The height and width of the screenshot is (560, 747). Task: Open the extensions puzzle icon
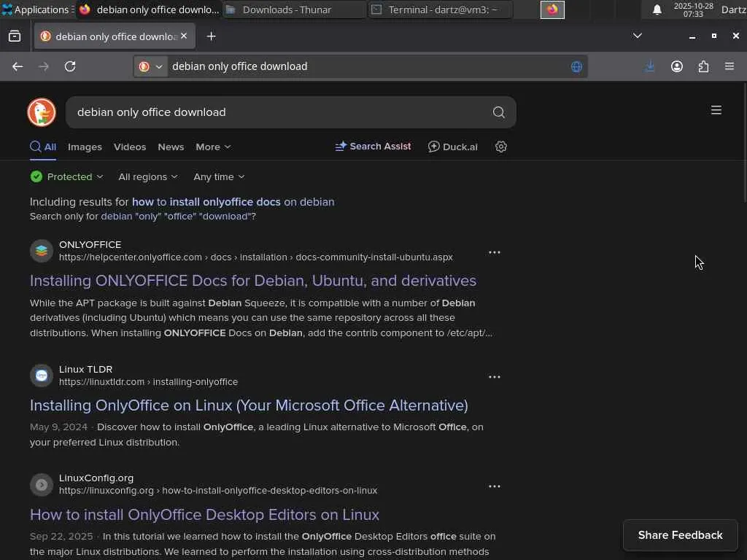(x=703, y=66)
